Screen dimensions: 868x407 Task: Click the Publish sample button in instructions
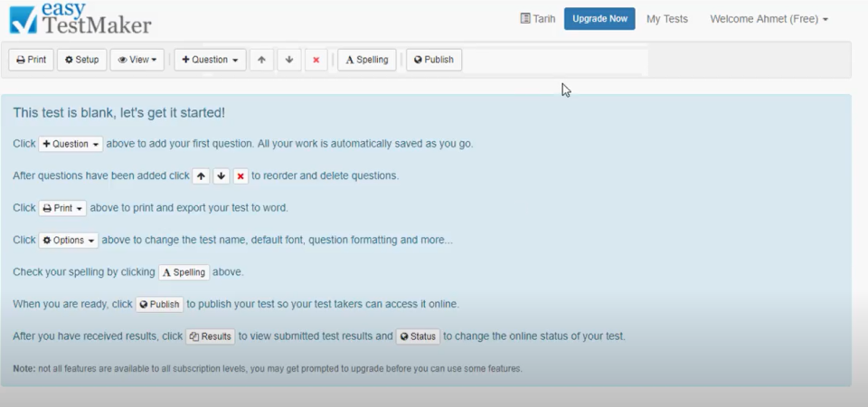click(159, 305)
